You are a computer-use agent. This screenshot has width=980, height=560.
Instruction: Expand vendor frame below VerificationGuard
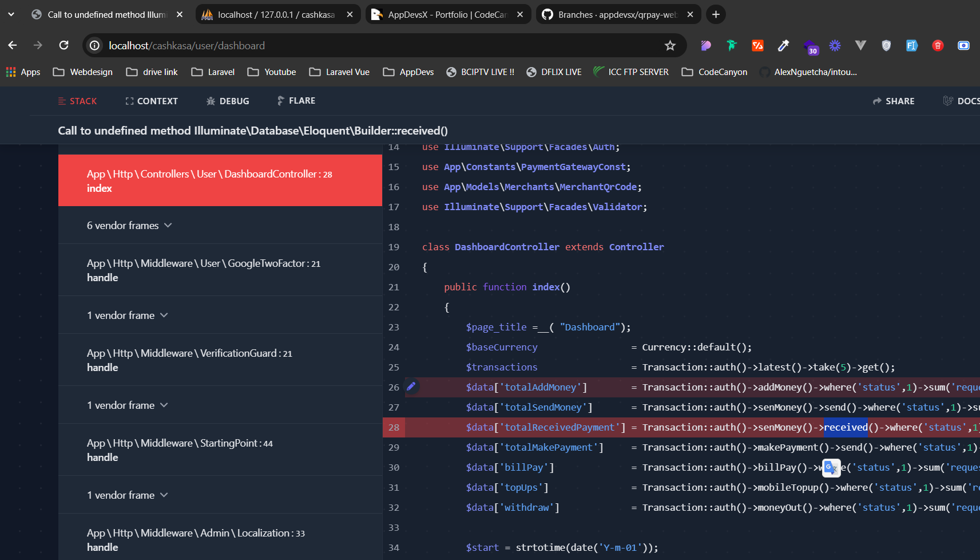[127, 405]
